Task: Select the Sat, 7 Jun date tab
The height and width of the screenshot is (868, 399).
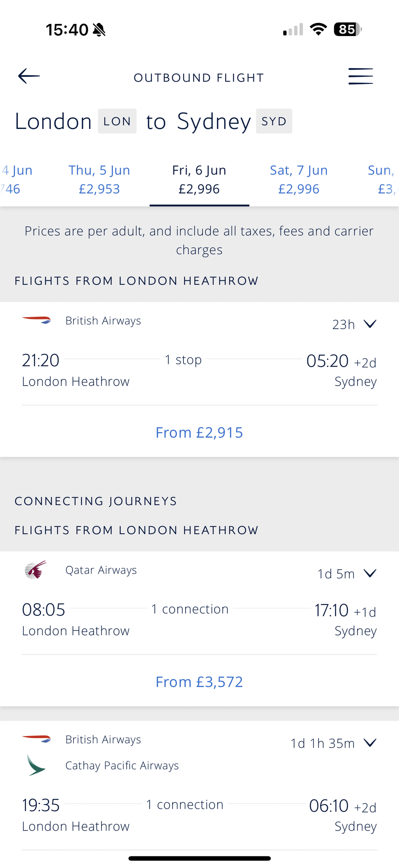Action: coord(299,179)
